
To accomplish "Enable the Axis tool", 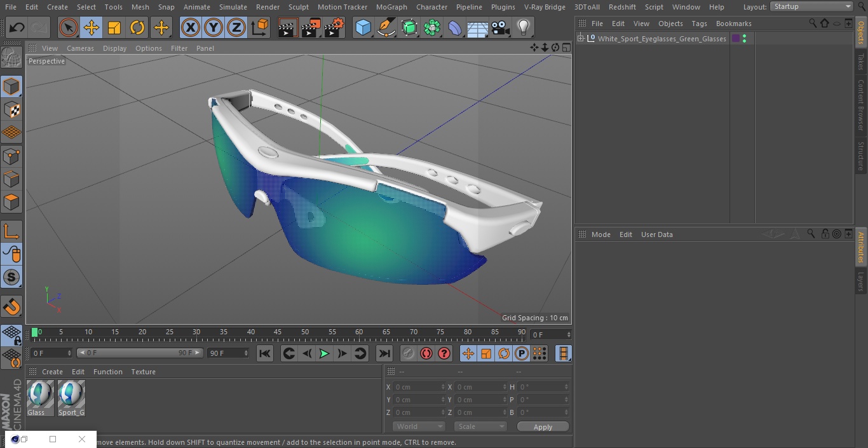I will coord(11,231).
